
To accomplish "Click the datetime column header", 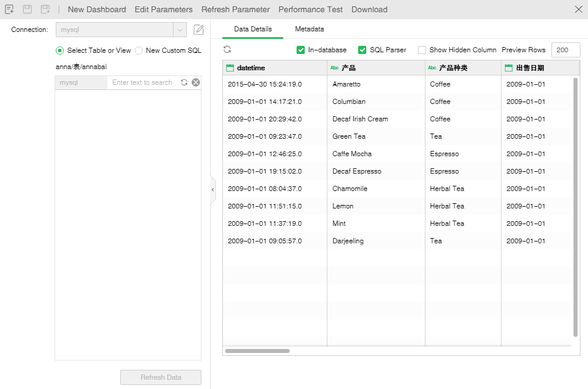I will point(275,68).
